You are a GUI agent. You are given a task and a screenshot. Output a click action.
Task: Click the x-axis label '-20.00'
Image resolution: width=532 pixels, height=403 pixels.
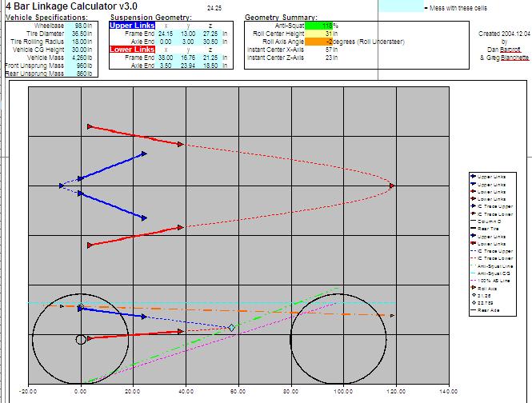(28, 392)
